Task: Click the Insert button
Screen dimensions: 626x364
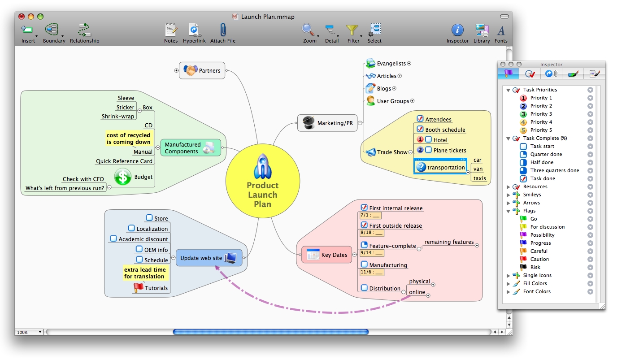Action: click(27, 30)
